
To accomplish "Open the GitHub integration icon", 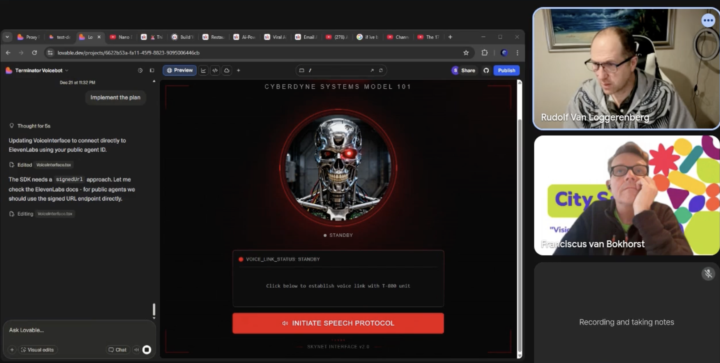I will [x=486, y=71].
